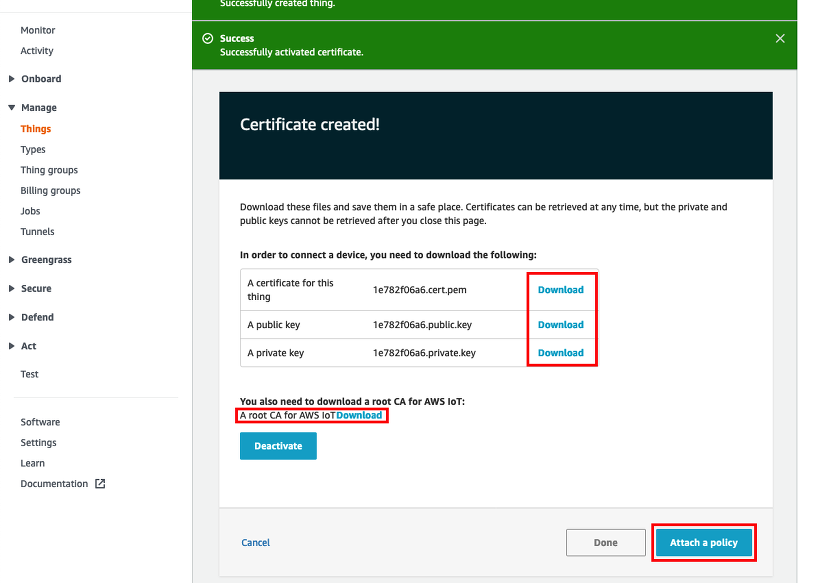This screenshot has width=820, height=583.
Task: Expand the Defend section arrow
Action: pyautogui.click(x=12, y=317)
